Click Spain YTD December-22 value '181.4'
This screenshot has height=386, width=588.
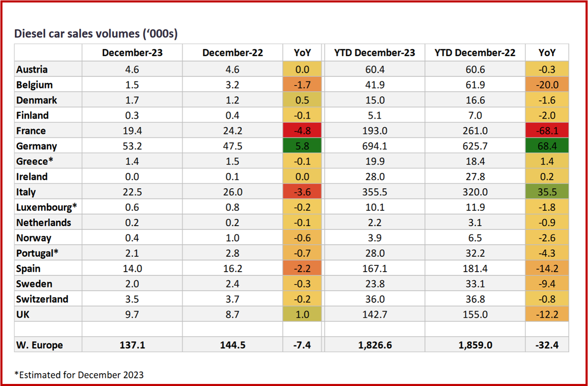point(475,269)
